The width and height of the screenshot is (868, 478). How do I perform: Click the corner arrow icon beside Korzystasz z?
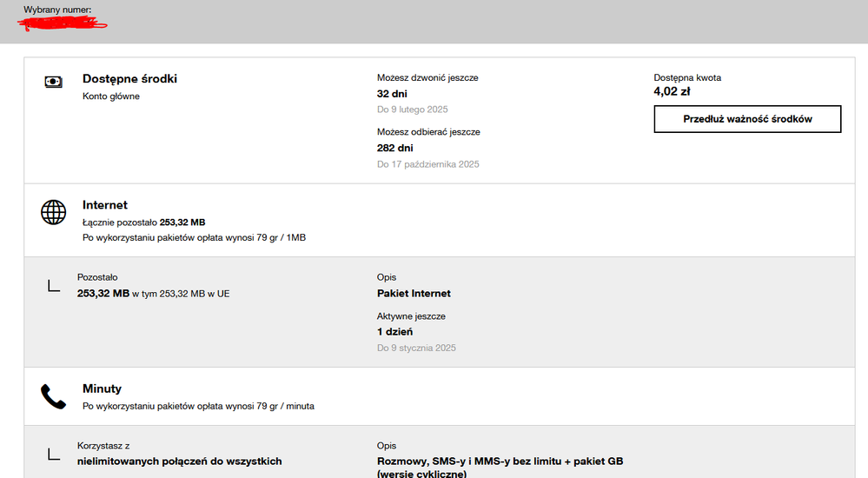[54, 453]
